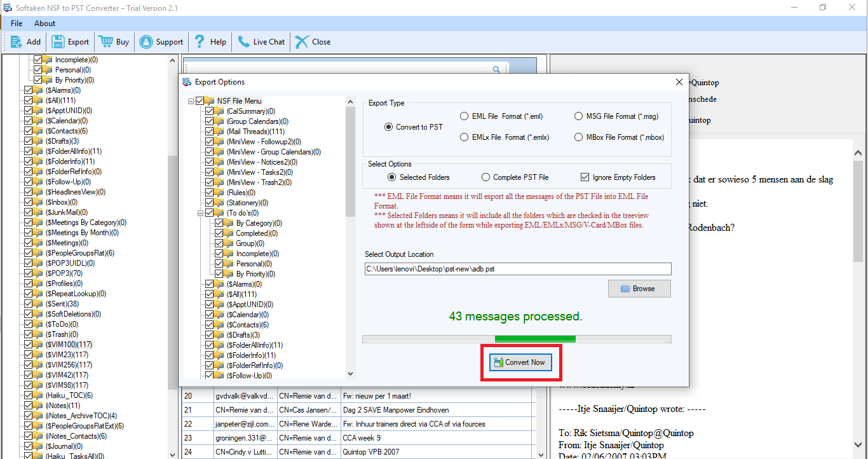Collapse the To do's folder node
Image resolution: width=868 pixels, height=459 pixels.
(200, 212)
